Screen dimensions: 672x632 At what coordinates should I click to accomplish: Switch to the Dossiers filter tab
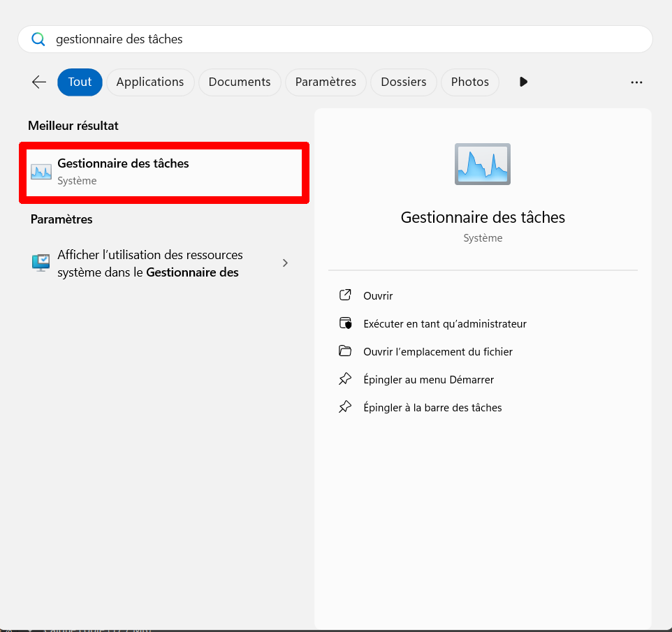coord(403,82)
